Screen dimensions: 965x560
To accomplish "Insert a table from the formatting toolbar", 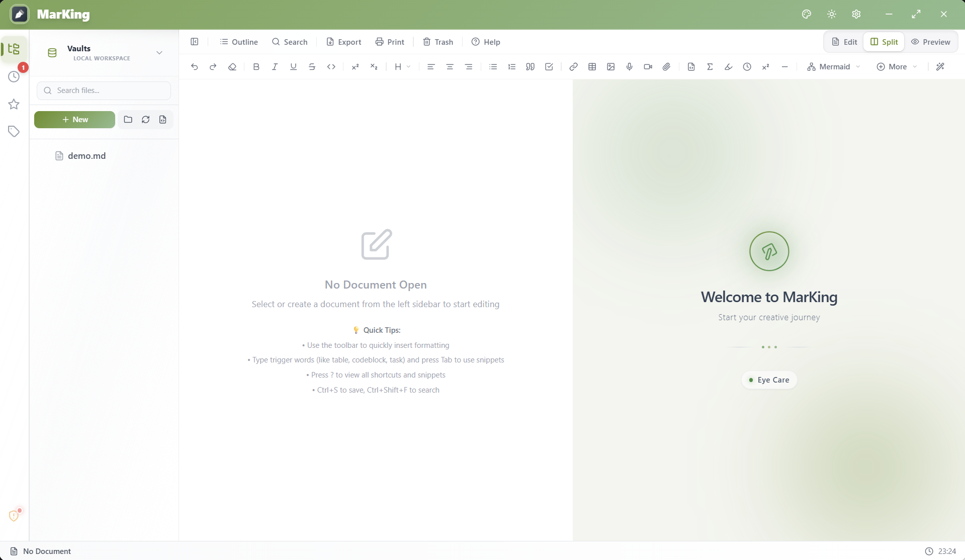I will [592, 67].
